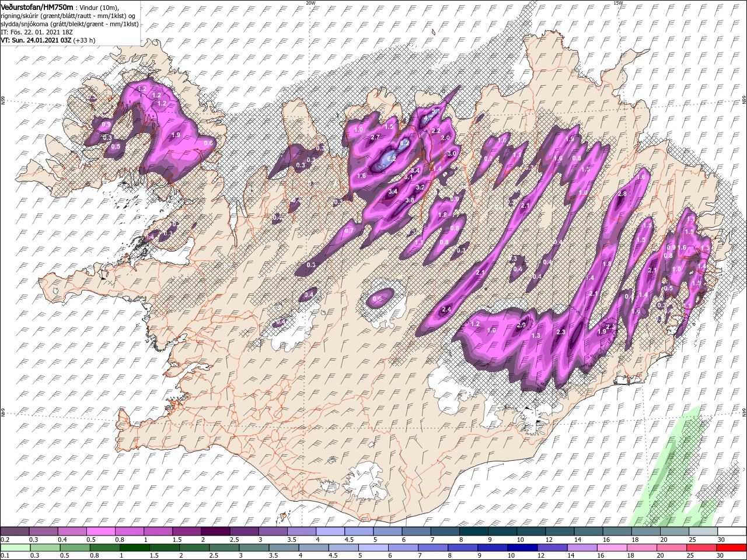Click the '20W' longitude label at top
The width and height of the screenshot is (747, 560).
coord(310,3)
